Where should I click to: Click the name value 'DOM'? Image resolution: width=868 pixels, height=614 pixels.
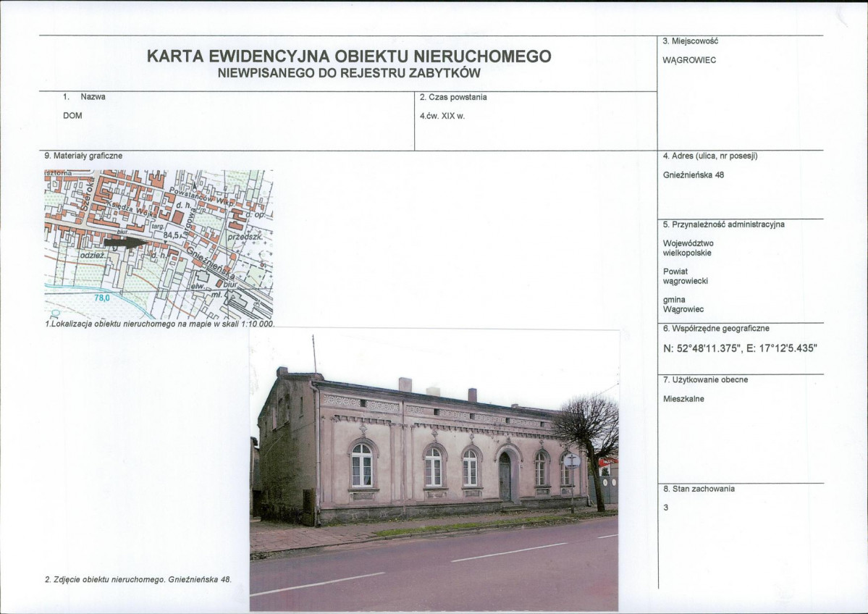[x=72, y=116]
